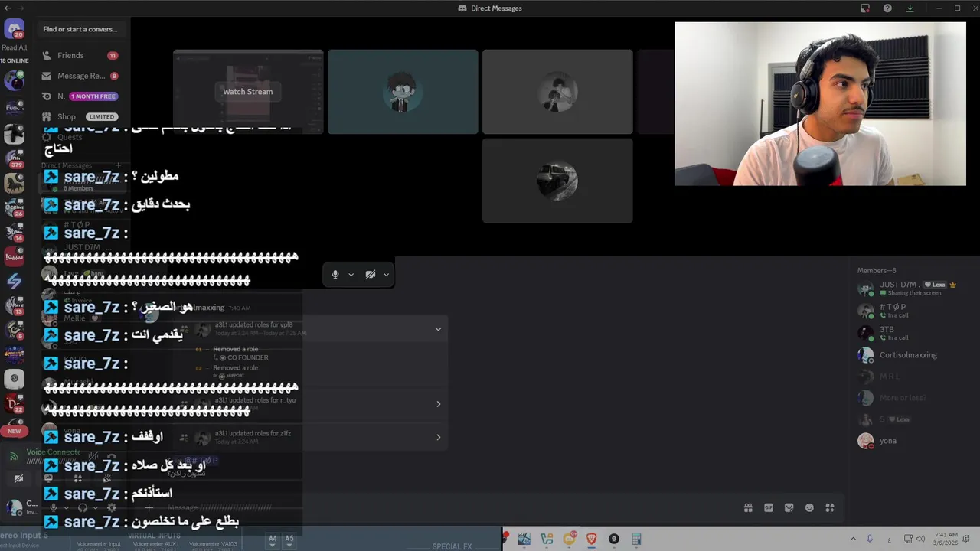
Task: Open the sticker picker
Action: click(789, 507)
